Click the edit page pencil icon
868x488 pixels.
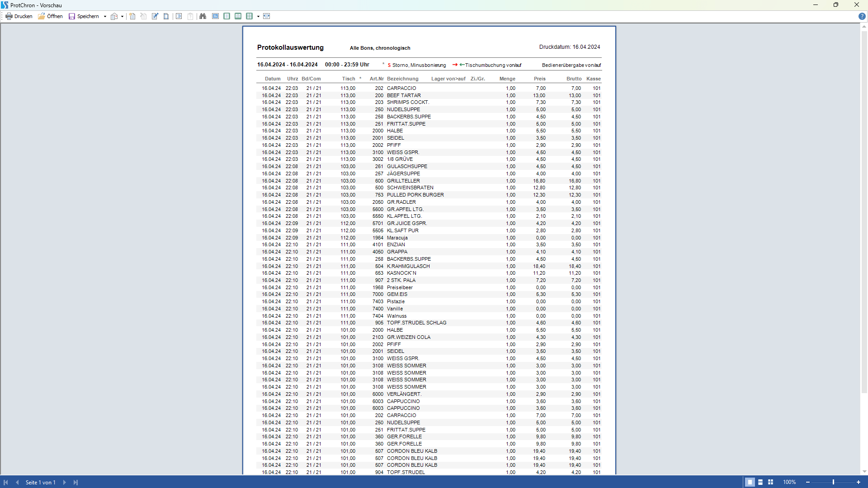point(155,16)
